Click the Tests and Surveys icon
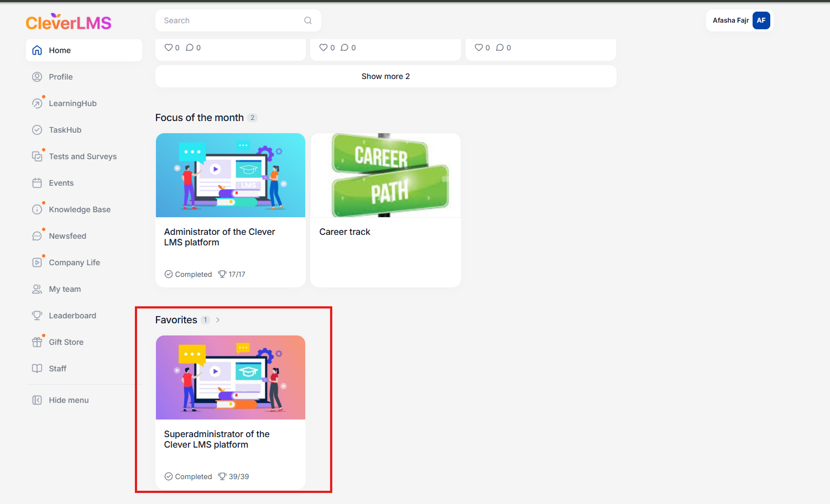Screen dimensions: 830x504 point(37,156)
